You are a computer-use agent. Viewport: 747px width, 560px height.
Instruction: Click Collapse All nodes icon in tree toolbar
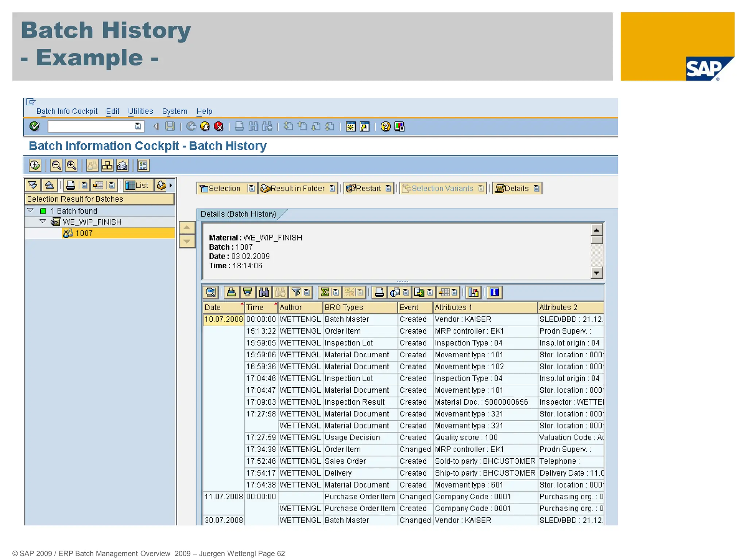click(x=49, y=185)
